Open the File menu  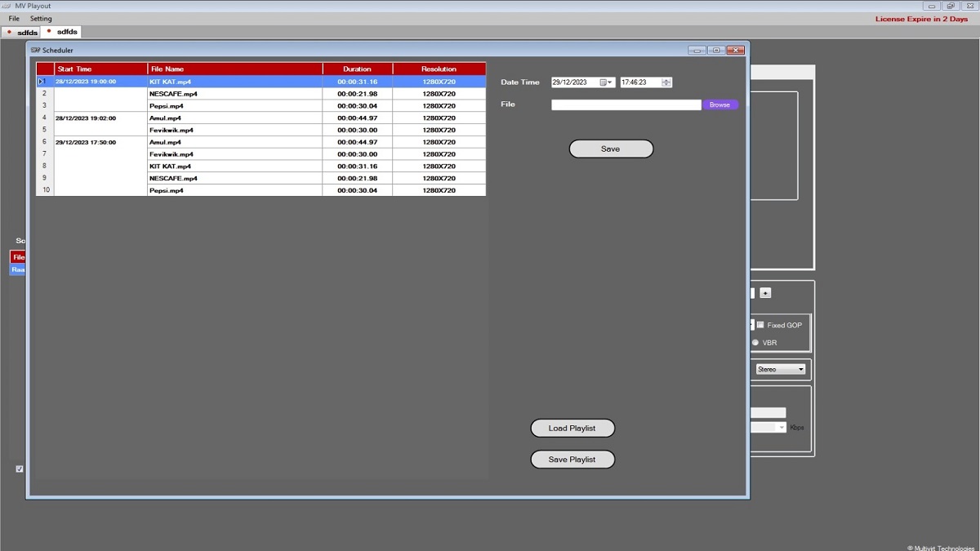pos(14,19)
